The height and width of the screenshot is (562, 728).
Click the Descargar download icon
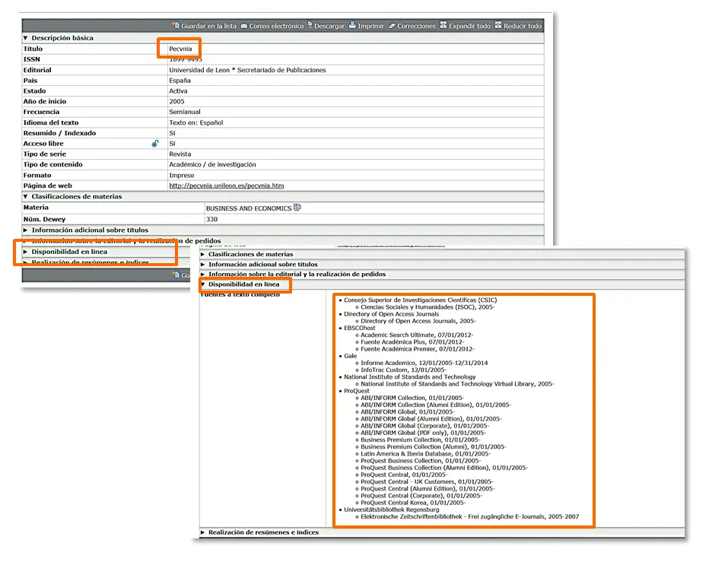pyautogui.click(x=309, y=26)
